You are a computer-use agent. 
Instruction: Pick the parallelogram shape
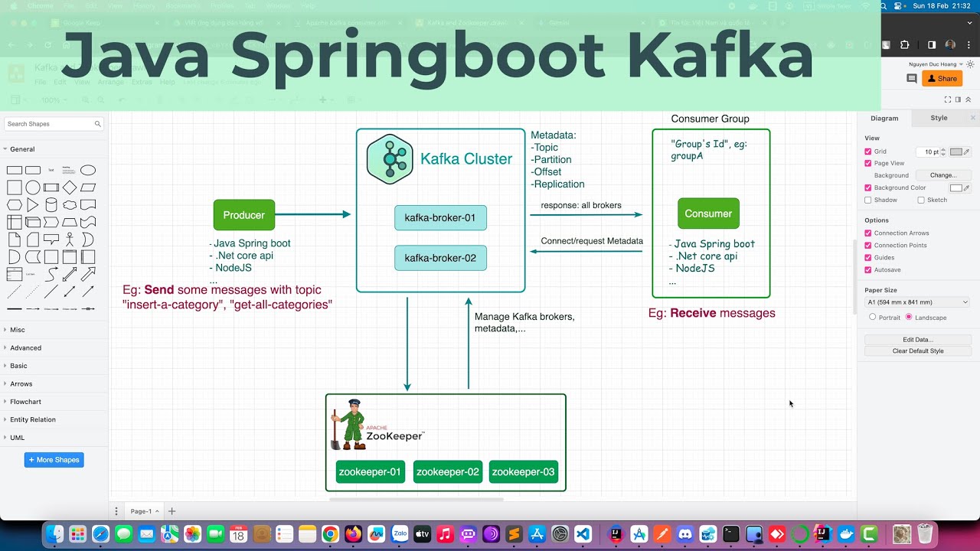click(x=88, y=187)
